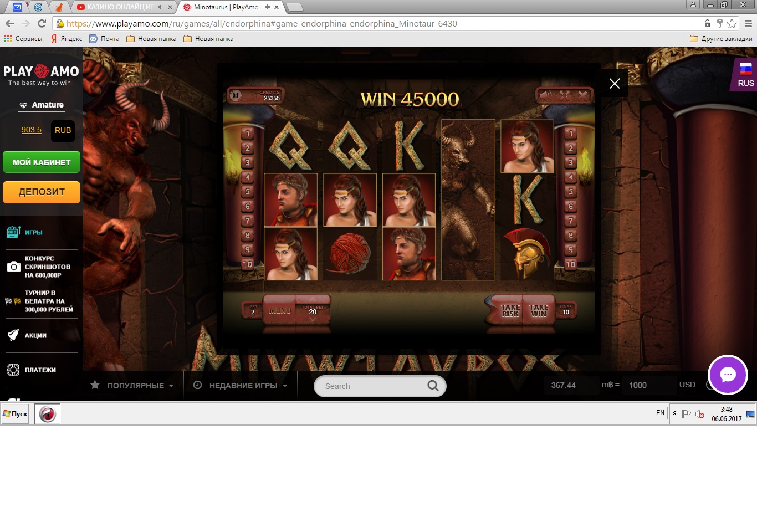Expand the ПОПУЛЯРНЫЕ games dropdown

click(x=132, y=385)
